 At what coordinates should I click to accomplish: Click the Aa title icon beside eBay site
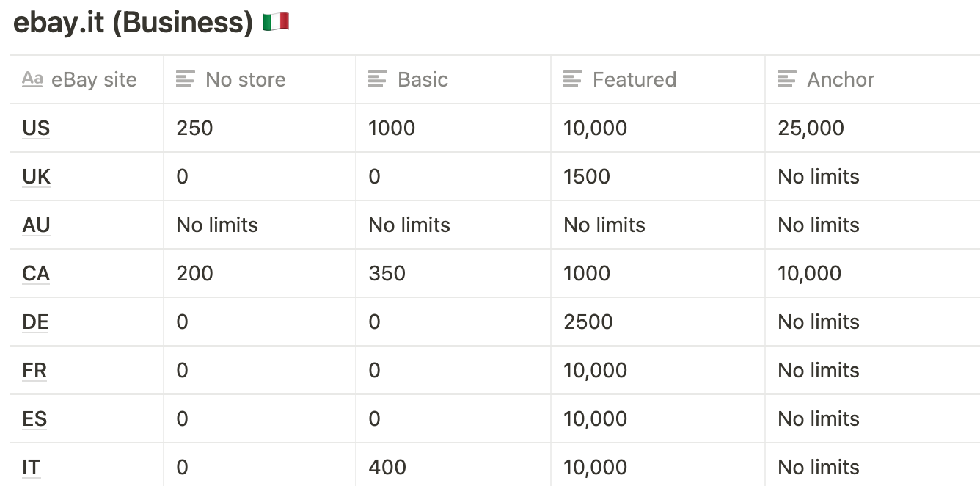click(x=32, y=79)
